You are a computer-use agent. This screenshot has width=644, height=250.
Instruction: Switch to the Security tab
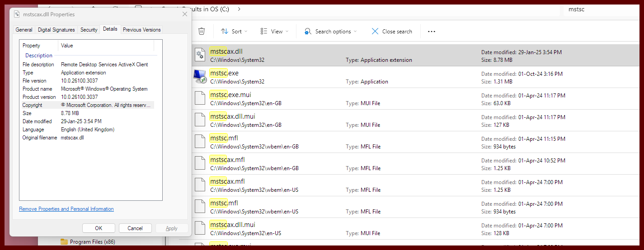[89, 30]
